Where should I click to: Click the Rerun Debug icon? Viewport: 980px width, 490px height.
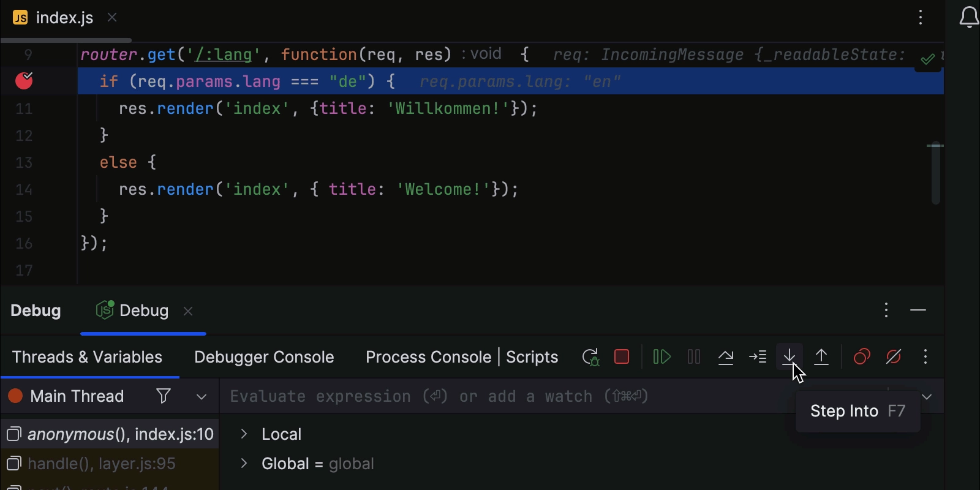click(x=590, y=357)
